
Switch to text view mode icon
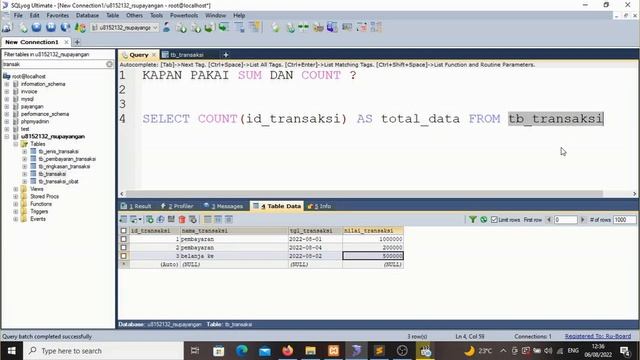point(229,220)
